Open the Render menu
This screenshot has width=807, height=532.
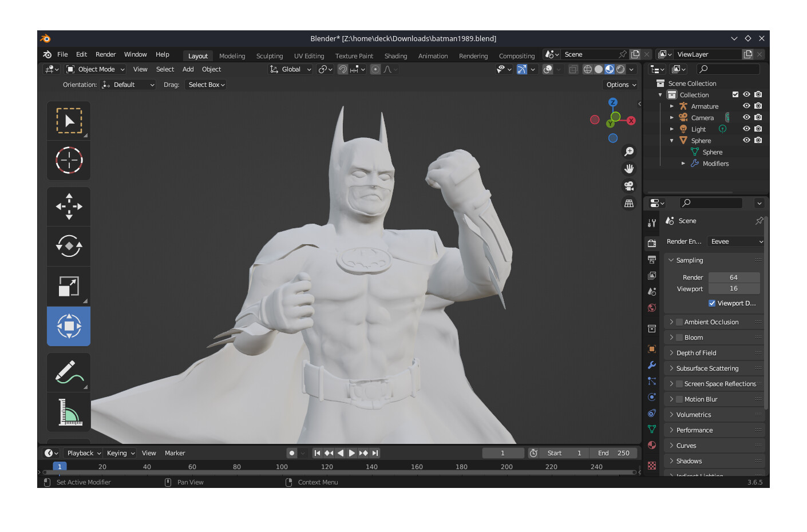[105, 54]
